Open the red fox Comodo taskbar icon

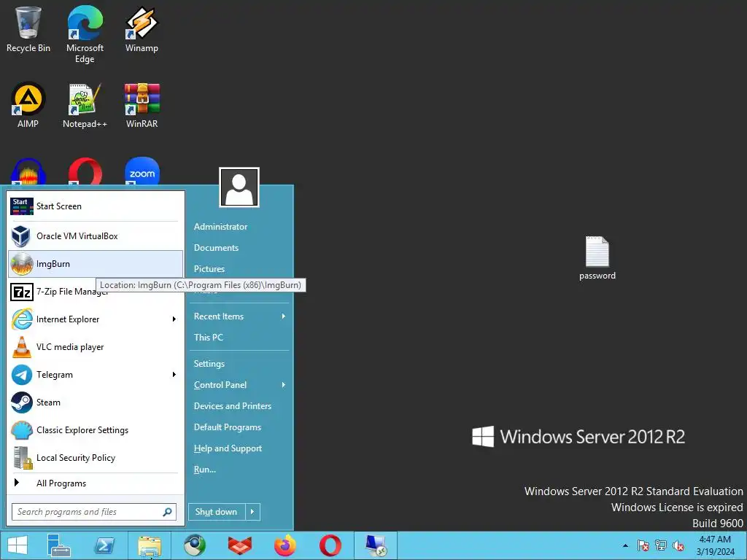tap(239, 545)
